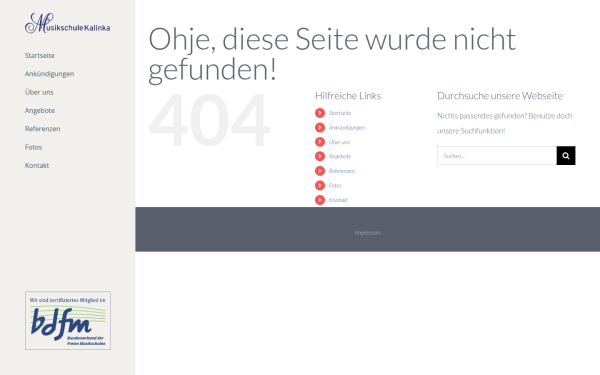Click the large 404 number
The height and width of the screenshot is (375, 600).
pyautogui.click(x=209, y=120)
